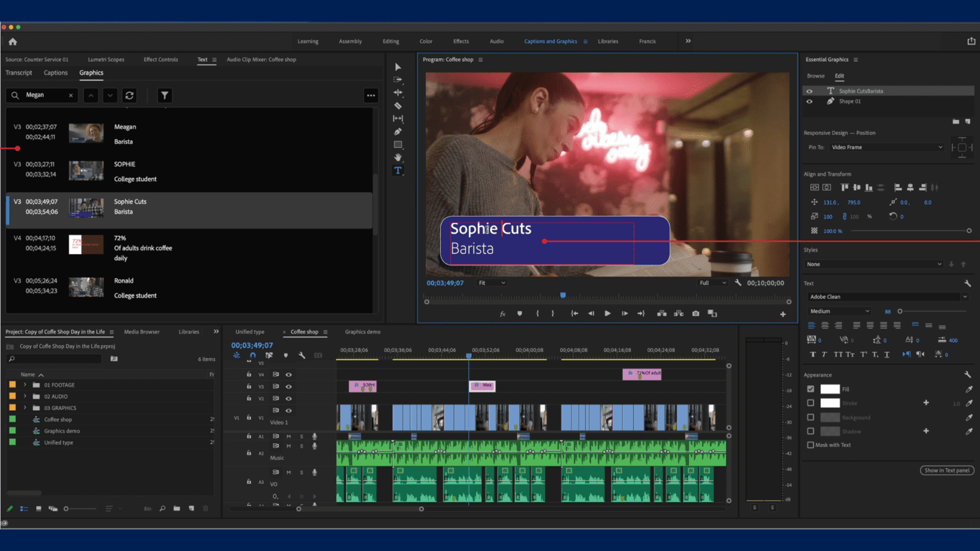Hide the Shape 01 layer

(x=809, y=102)
